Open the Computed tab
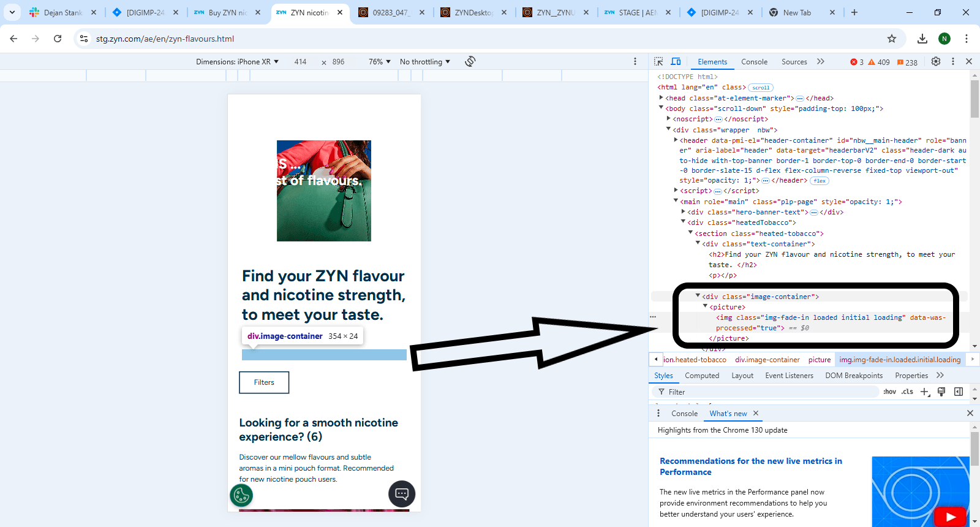Viewport: 980px width, 527px height. point(702,376)
